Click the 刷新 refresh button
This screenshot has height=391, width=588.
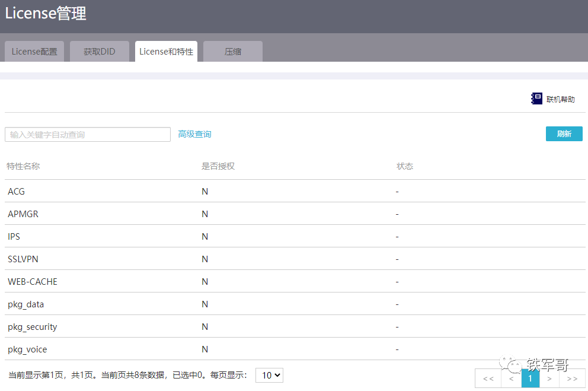tap(564, 134)
